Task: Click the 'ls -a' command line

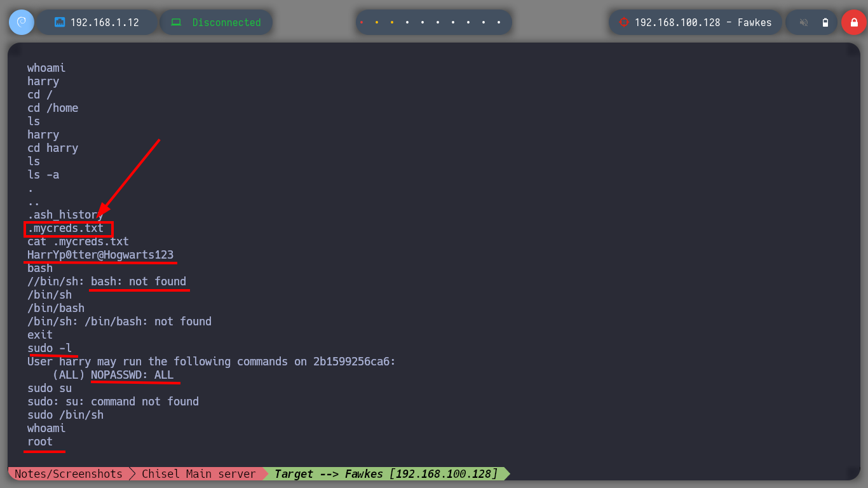Action: tap(43, 175)
